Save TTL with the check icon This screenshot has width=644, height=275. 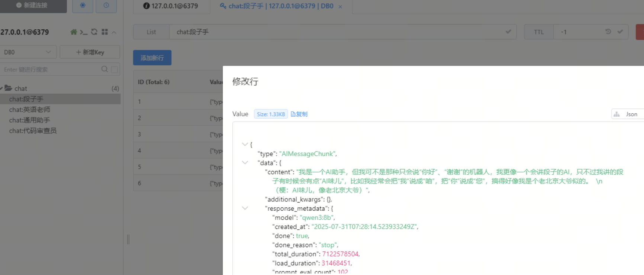pos(620,32)
